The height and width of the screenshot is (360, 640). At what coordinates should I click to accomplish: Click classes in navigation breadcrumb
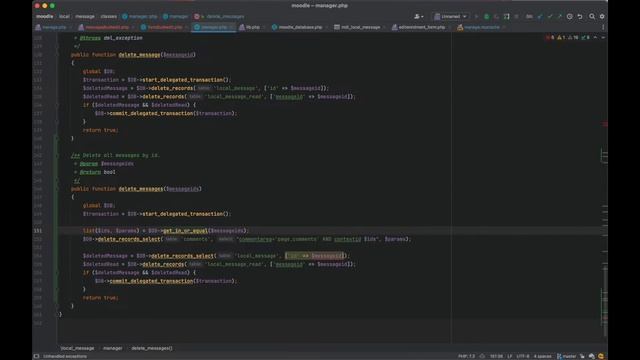tap(109, 16)
